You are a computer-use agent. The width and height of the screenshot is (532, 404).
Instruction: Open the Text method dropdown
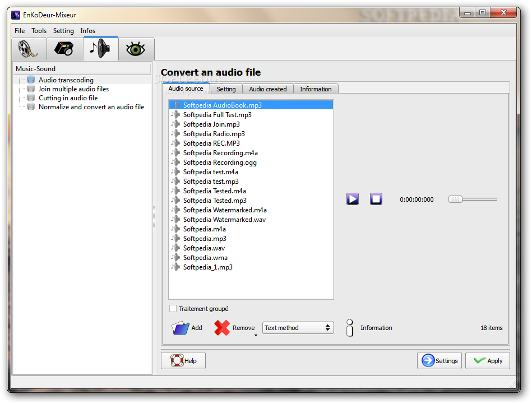298,328
